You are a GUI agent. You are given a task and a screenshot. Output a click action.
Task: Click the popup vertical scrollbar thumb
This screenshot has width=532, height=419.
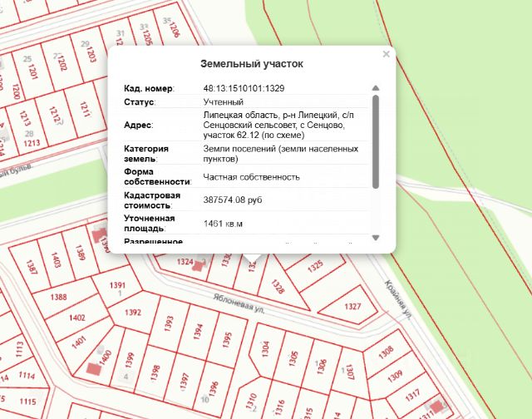(375, 142)
